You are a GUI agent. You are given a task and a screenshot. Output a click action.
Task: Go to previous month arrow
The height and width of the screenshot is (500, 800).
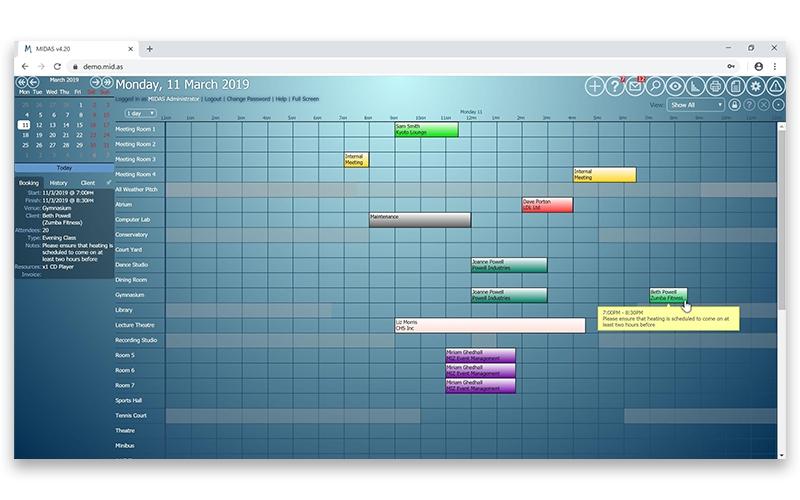[x=34, y=82]
